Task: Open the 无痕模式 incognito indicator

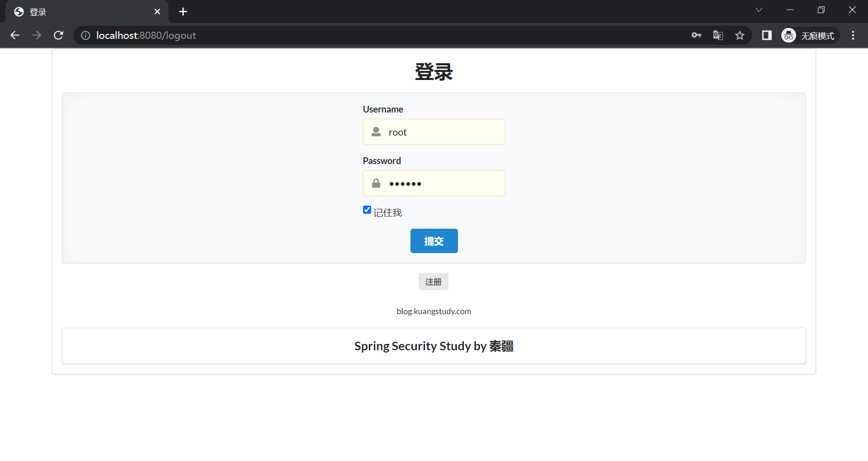Action: (810, 35)
